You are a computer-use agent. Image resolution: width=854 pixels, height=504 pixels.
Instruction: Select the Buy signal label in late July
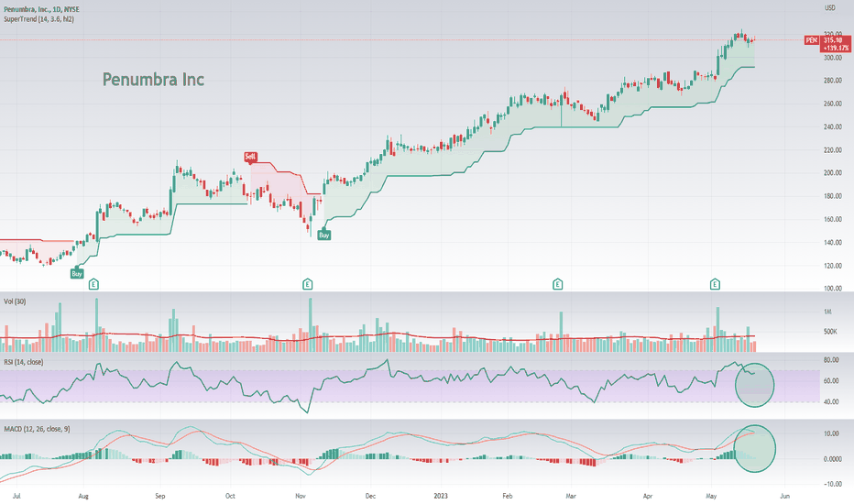coord(77,273)
